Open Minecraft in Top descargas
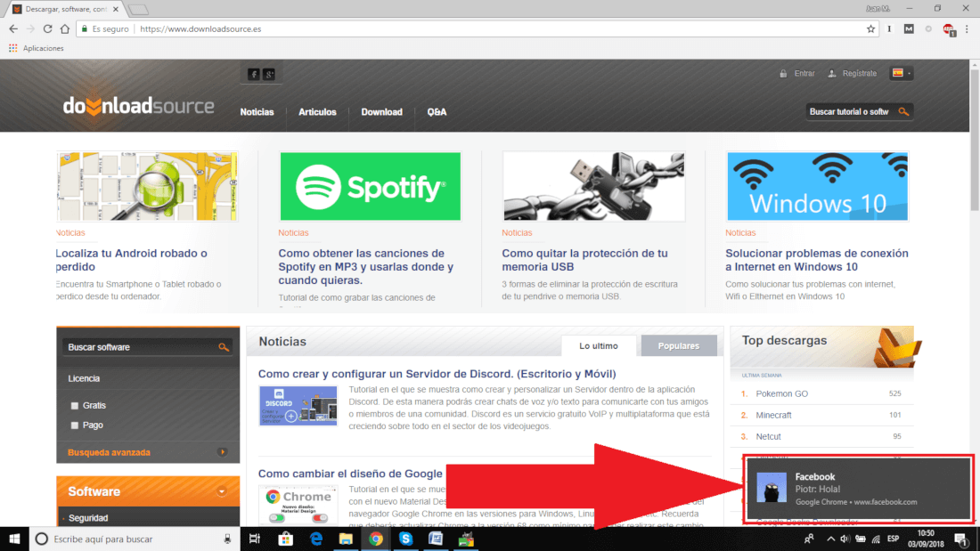The image size is (980, 551). tap(773, 415)
